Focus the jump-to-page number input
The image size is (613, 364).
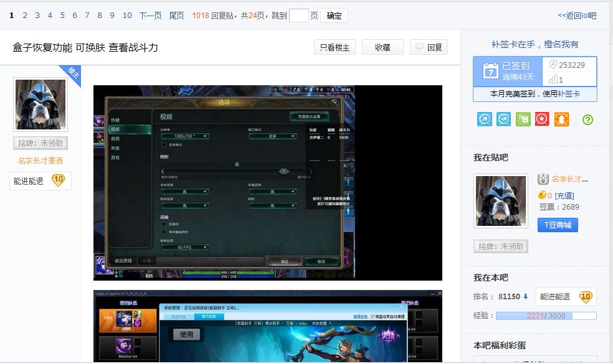point(298,16)
